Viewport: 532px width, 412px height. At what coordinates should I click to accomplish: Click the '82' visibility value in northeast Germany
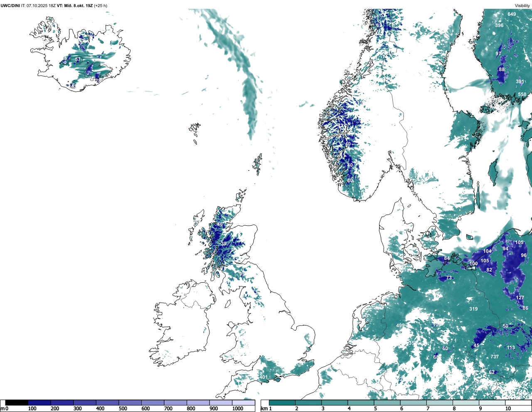coord(489,270)
